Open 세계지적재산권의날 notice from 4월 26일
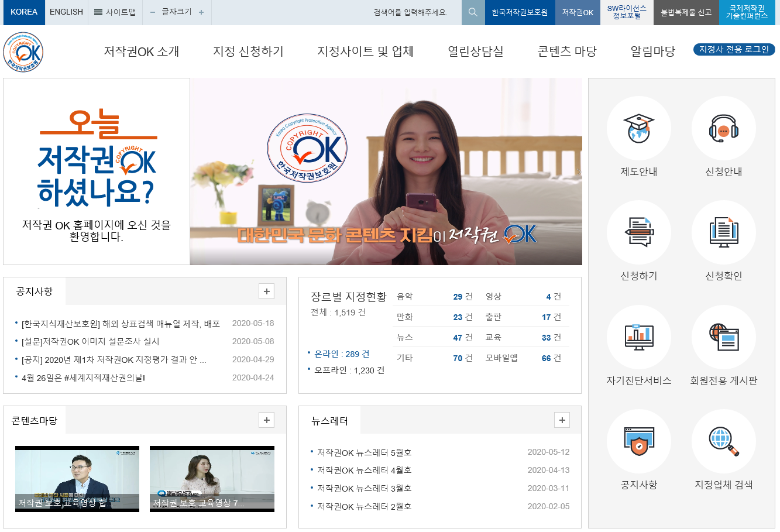 (83, 377)
